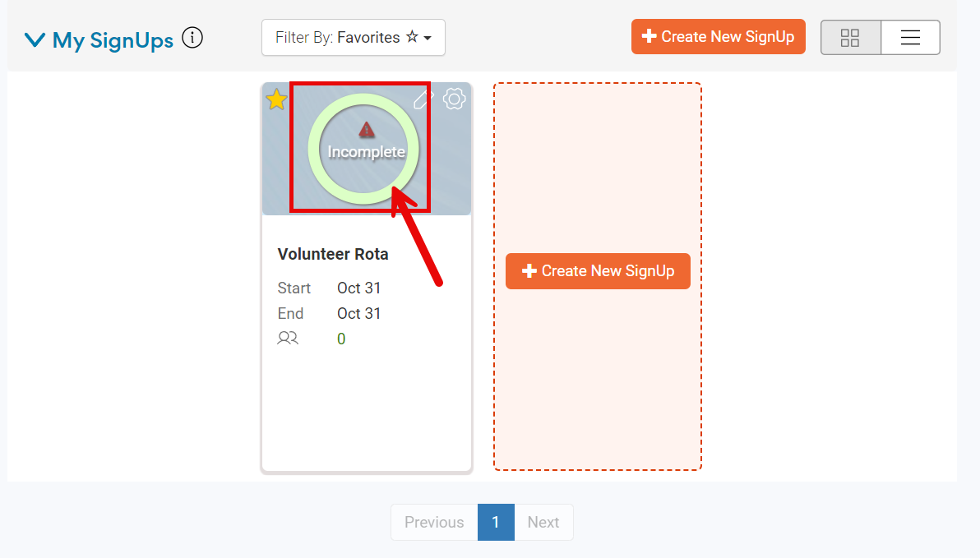Click the My SignUps heading text
Viewport: 980px width, 558px height.
[x=113, y=40]
